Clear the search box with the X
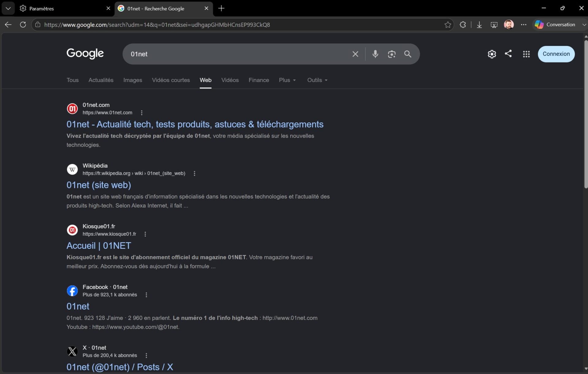Screen dimensions: 588x374 (x=355, y=54)
